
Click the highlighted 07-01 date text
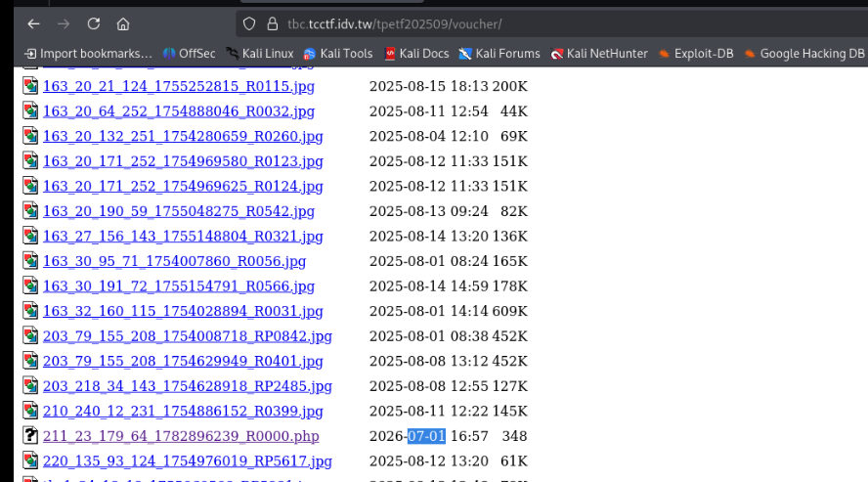[426, 436]
